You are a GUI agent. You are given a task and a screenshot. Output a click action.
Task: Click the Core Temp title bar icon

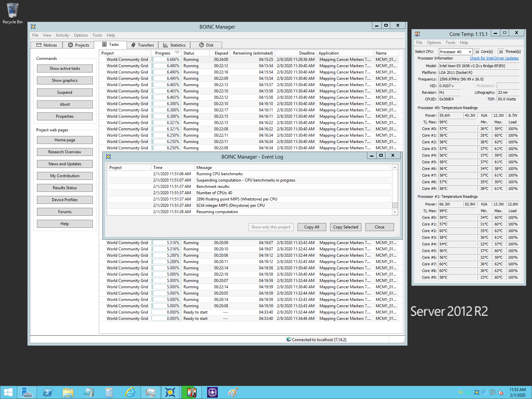[x=417, y=34]
